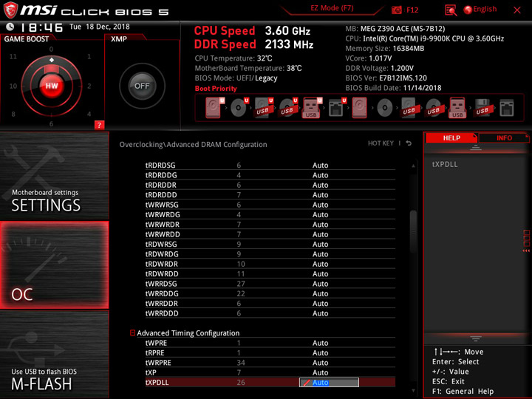Click the English language globe icon
Screen dimensions: 532x399
click(x=468, y=10)
